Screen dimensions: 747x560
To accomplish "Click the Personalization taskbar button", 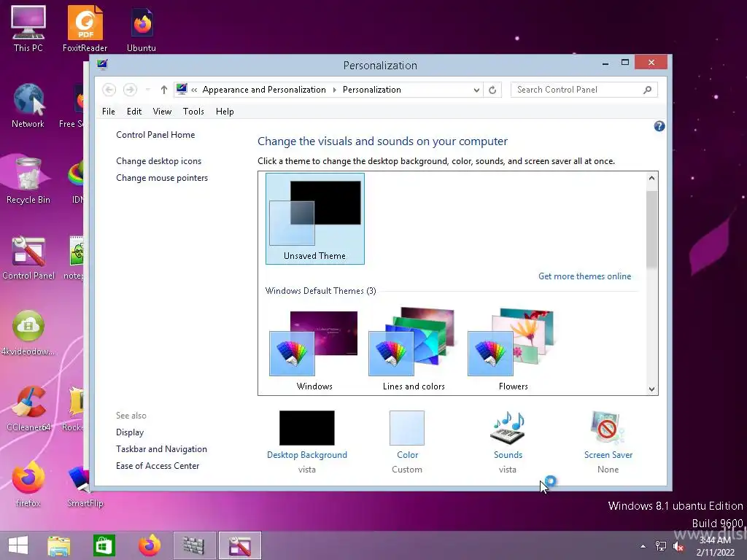I will [x=239, y=545].
